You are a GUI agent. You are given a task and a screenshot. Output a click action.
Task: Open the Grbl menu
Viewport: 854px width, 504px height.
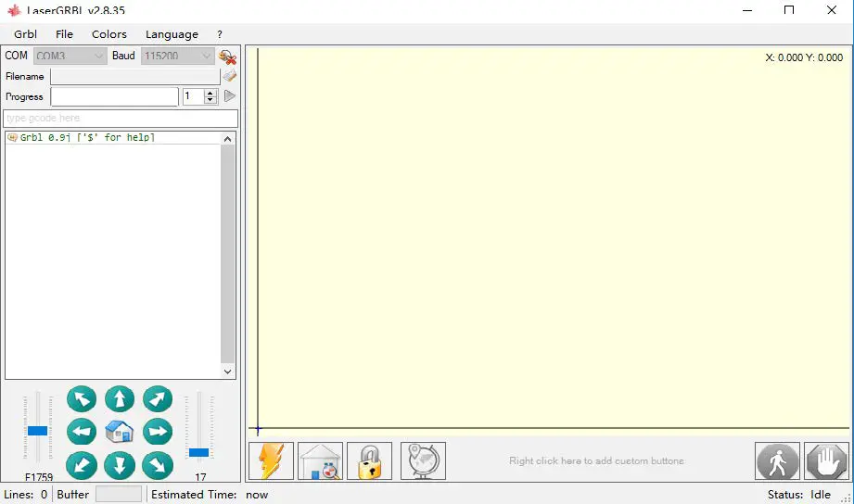pyautogui.click(x=26, y=34)
